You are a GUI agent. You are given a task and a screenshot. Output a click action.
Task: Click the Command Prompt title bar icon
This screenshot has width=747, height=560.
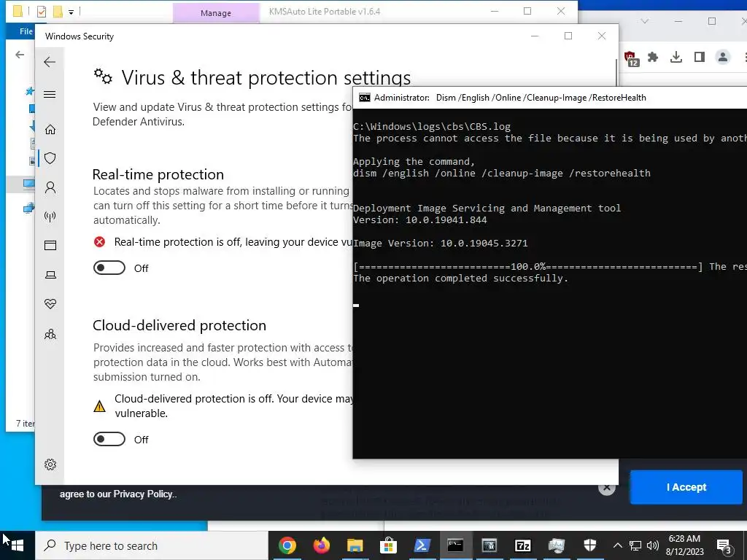tap(365, 98)
